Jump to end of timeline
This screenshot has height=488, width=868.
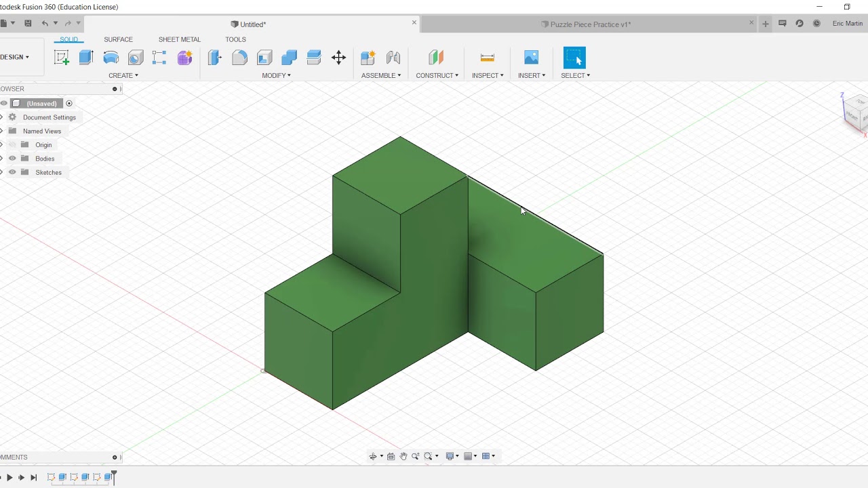[x=34, y=477]
